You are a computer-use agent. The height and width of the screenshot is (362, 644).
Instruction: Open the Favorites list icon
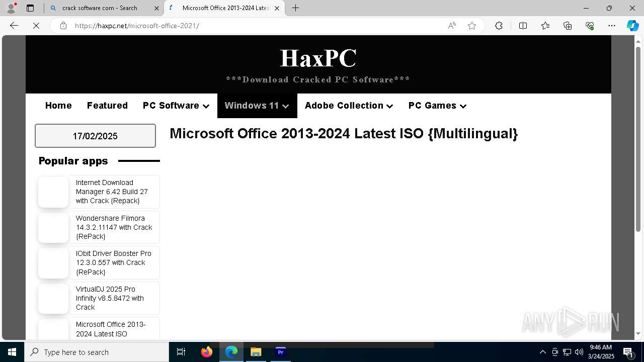tap(545, 26)
